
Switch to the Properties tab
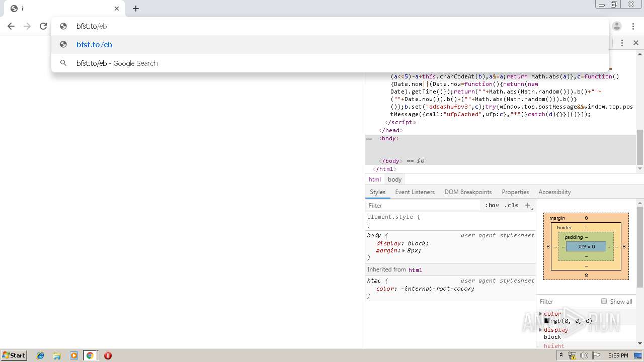pyautogui.click(x=515, y=192)
